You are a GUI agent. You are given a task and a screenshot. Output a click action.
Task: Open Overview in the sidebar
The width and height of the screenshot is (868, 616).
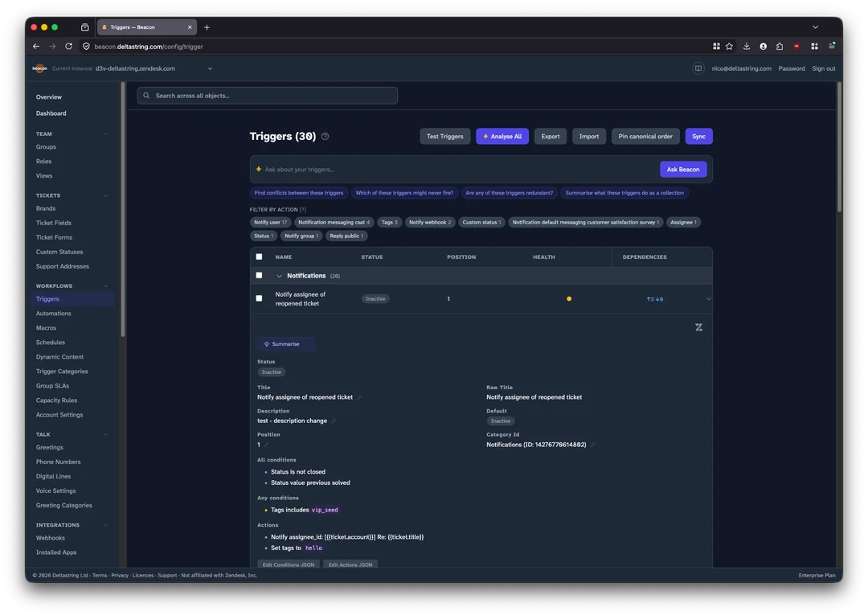[x=49, y=97]
